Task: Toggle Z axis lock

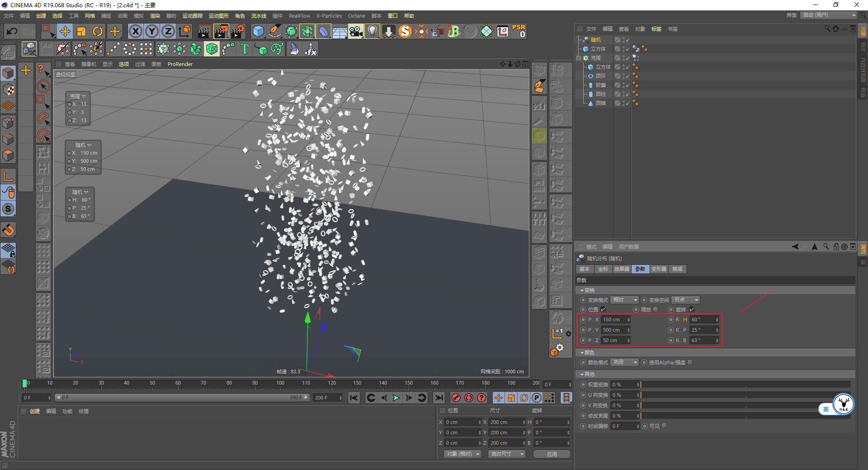Action: click(x=168, y=32)
